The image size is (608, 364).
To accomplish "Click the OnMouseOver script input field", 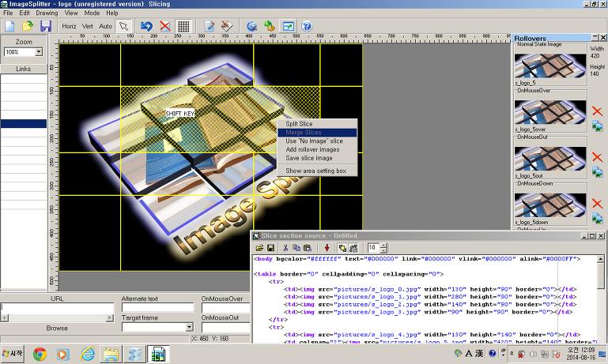I will click(225, 308).
